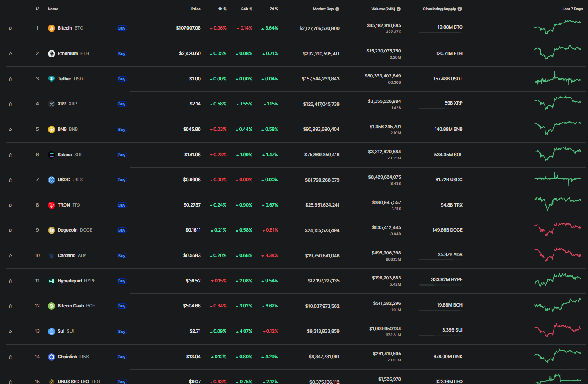Open Dogecoin 7-day sparkline chart
Viewport: 588px width, 384px height.
click(558, 229)
